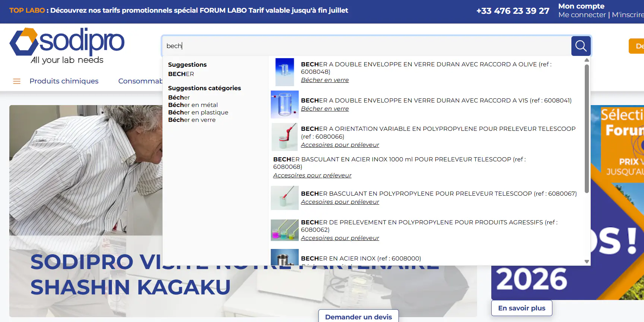This screenshot has height=322, width=644.
Task: Click the 'Mon compte' heading
Action: (581, 6)
